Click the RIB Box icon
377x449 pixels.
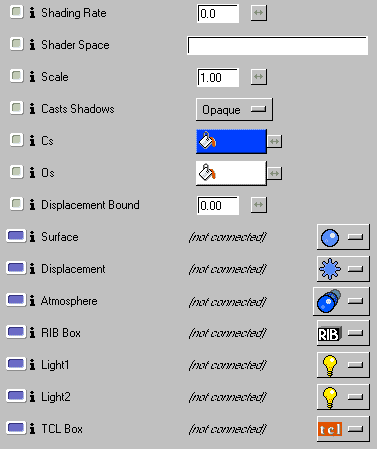[x=330, y=333]
